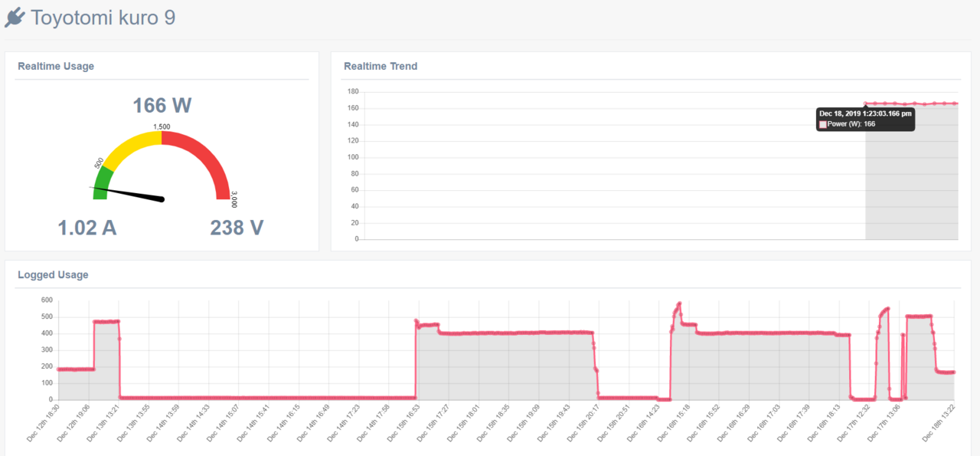
Task: Click the Dec 14th 15:07 axis label
Action: [x=221, y=423]
